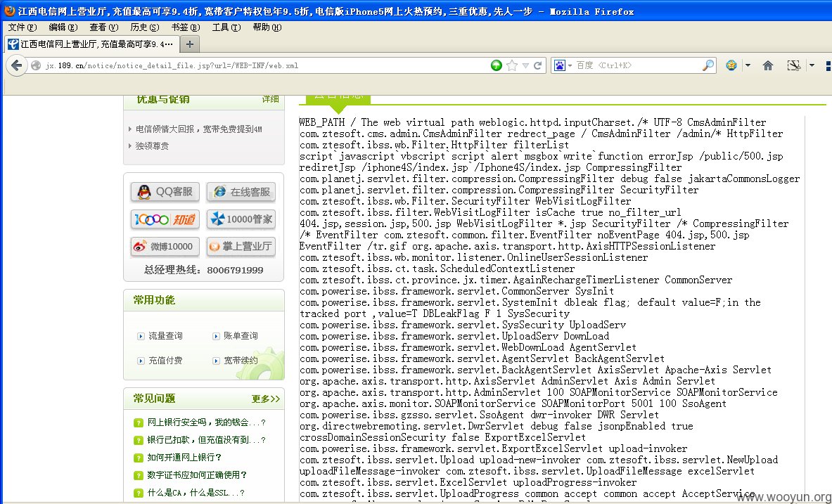This screenshot has height=504, width=832.
Task: Click the 总经理热线: 8006791999 text
Action: 204,270
